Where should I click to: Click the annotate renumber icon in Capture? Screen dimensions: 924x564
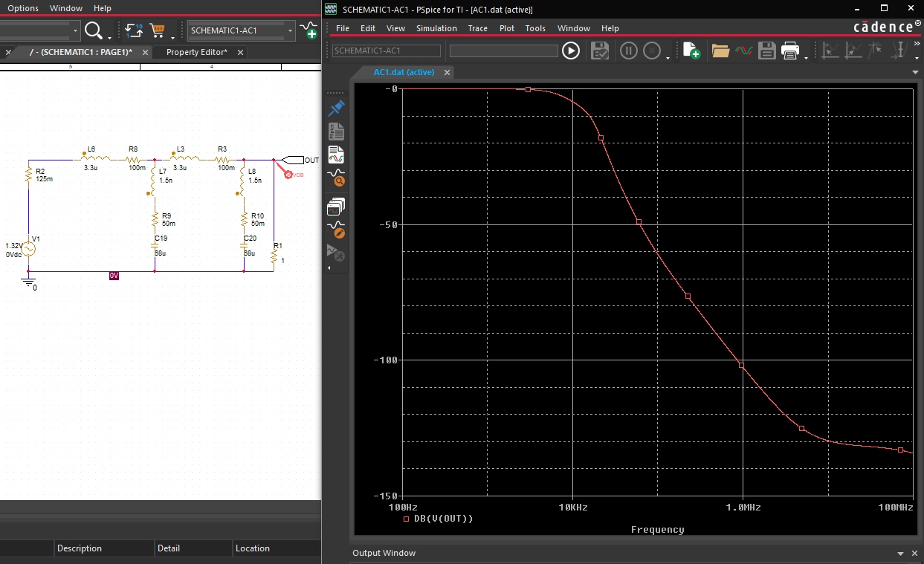[134, 30]
